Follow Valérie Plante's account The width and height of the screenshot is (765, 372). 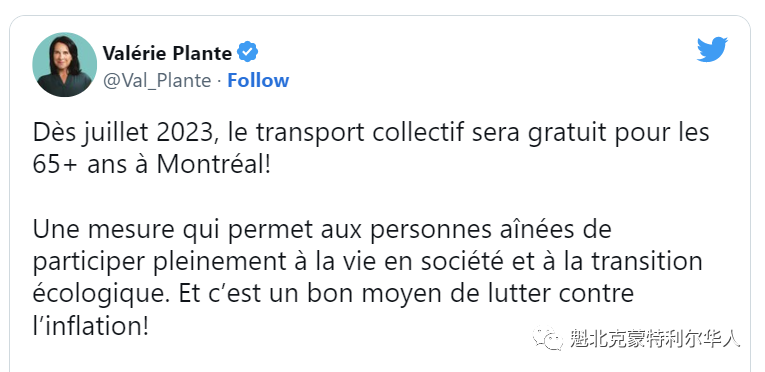point(258,81)
